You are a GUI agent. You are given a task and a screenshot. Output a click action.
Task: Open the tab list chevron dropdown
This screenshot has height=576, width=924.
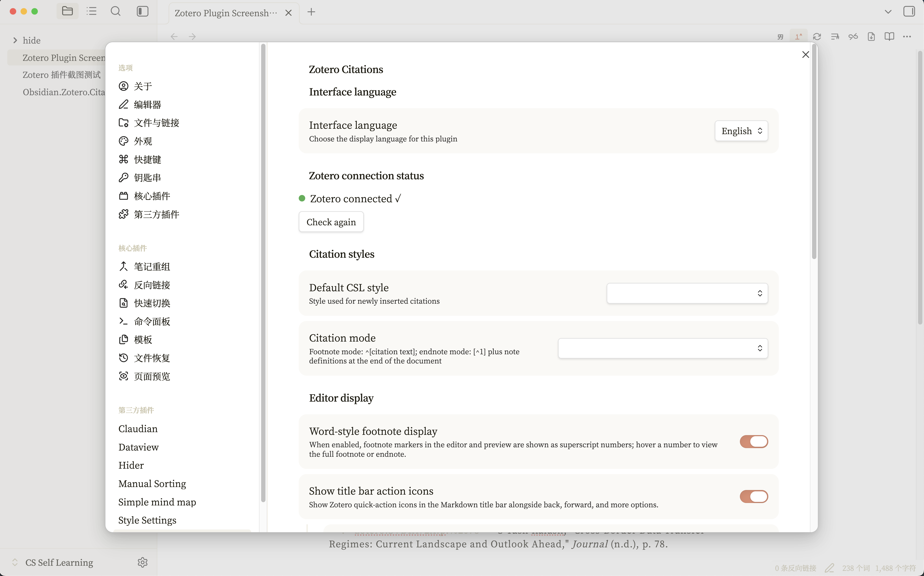click(888, 12)
